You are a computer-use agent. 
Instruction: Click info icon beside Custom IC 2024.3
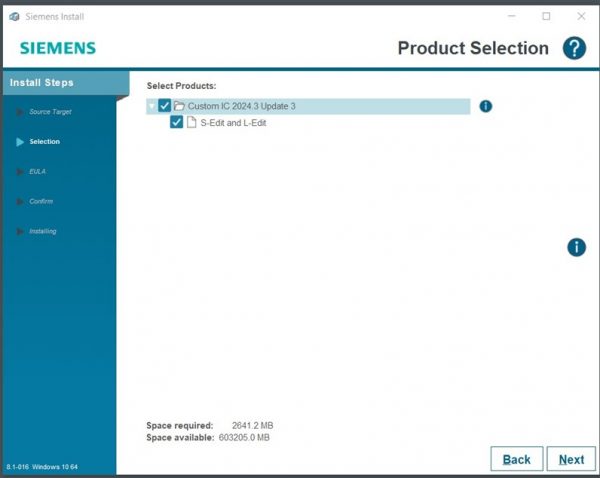486,106
